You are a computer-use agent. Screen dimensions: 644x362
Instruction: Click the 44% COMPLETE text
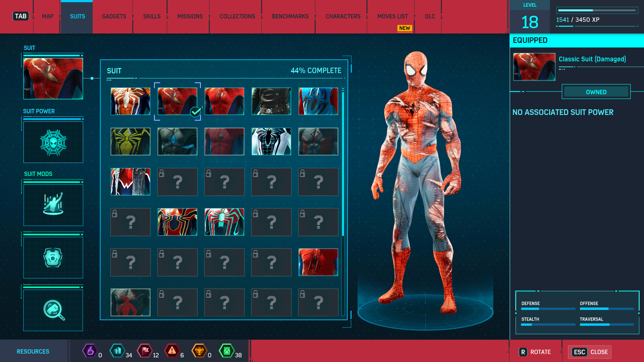tap(316, 71)
